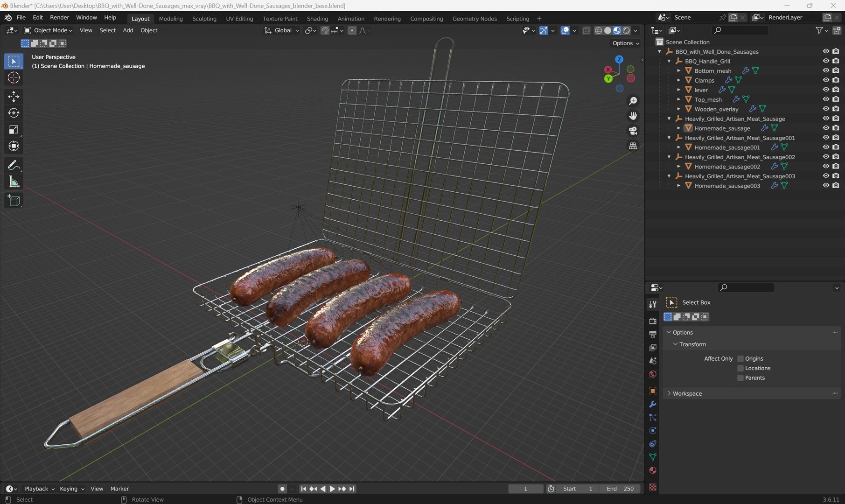Image resolution: width=845 pixels, height=504 pixels.
Task: Open the Scene properties tab icon
Action: 653,361
